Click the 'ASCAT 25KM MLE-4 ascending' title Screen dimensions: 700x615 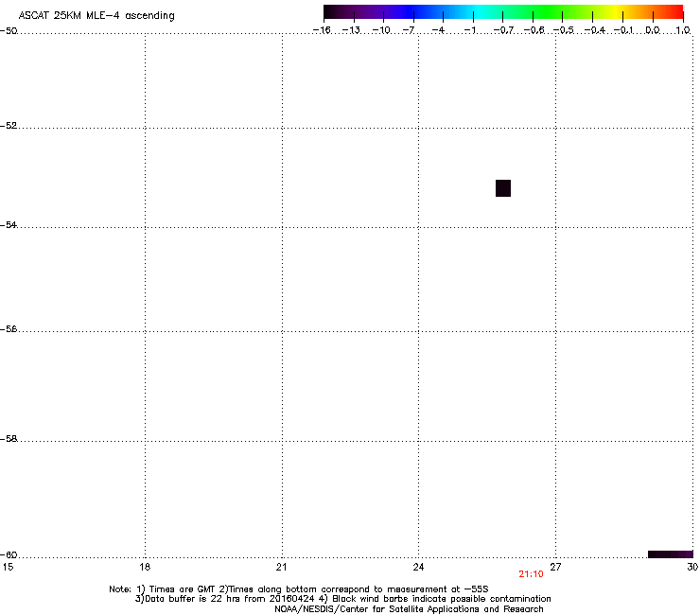[96, 16]
